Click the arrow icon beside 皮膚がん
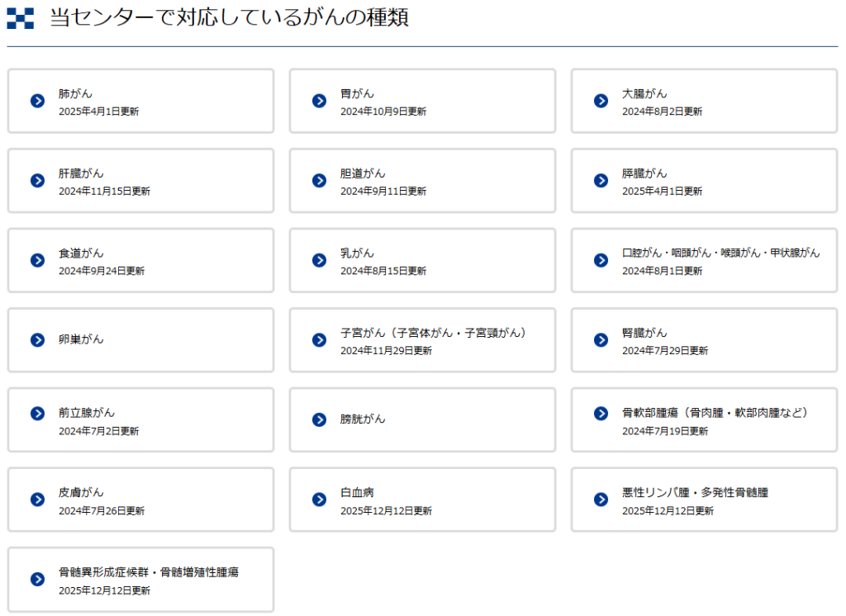 37,500
